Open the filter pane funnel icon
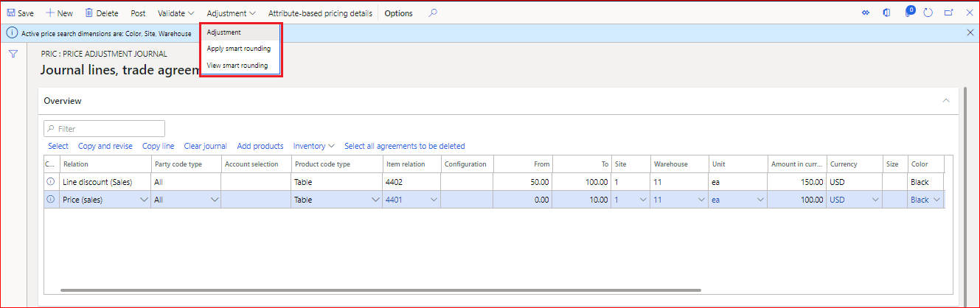Viewport: 980px width, 308px height. 13,54
